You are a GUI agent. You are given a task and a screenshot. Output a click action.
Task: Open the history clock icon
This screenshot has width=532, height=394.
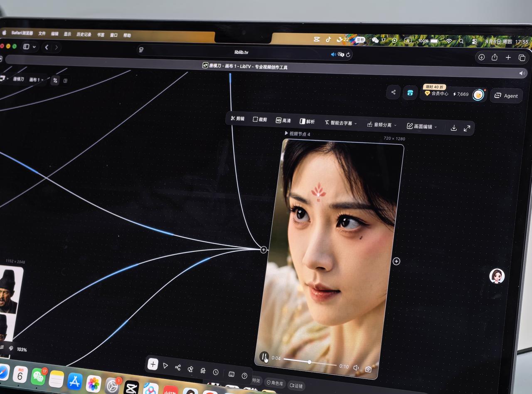tap(215, 372)
